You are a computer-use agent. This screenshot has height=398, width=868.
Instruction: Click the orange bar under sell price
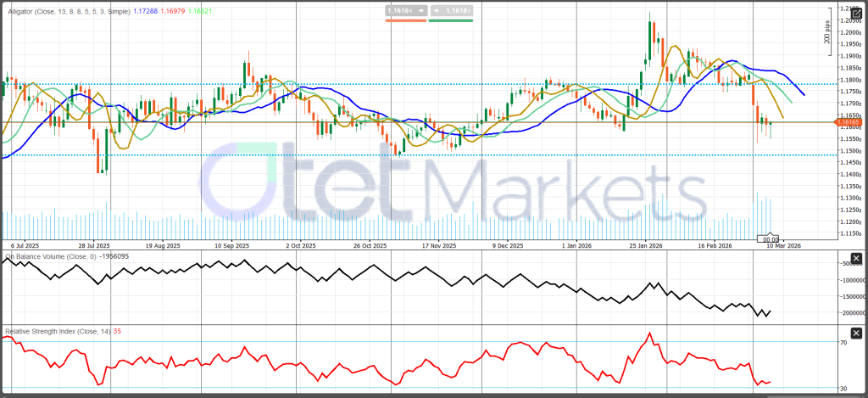click(405, 21)
